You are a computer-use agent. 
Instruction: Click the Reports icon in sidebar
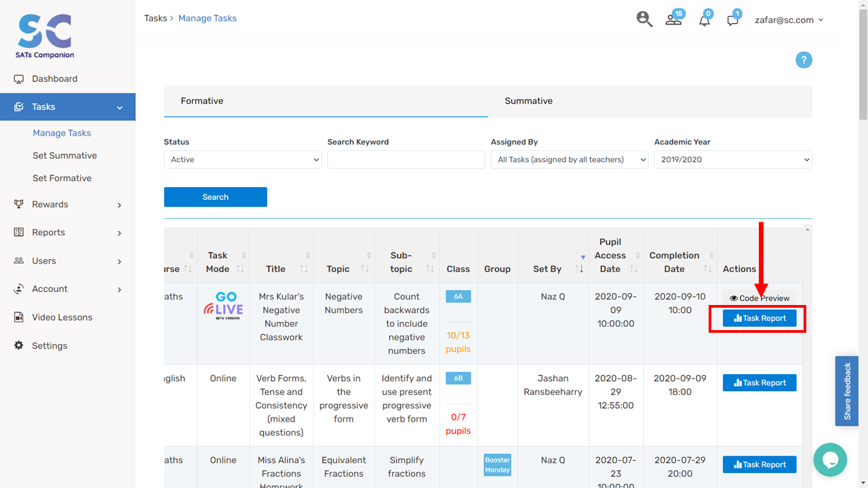click(x=19, y=232)
